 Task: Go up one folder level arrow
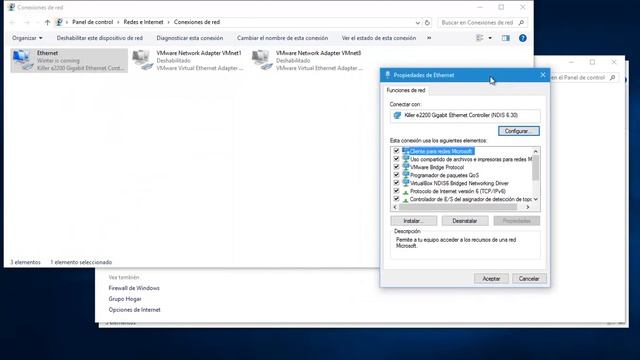coord(47,22)
